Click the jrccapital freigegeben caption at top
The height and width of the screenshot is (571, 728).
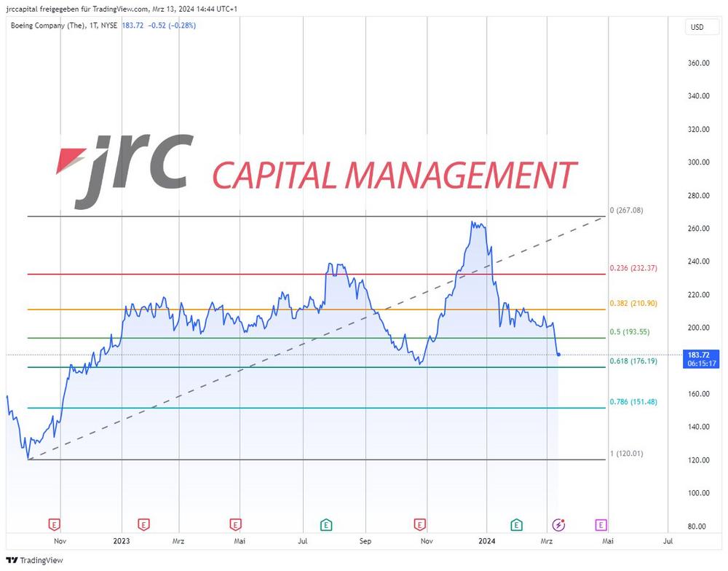point(122,9)
